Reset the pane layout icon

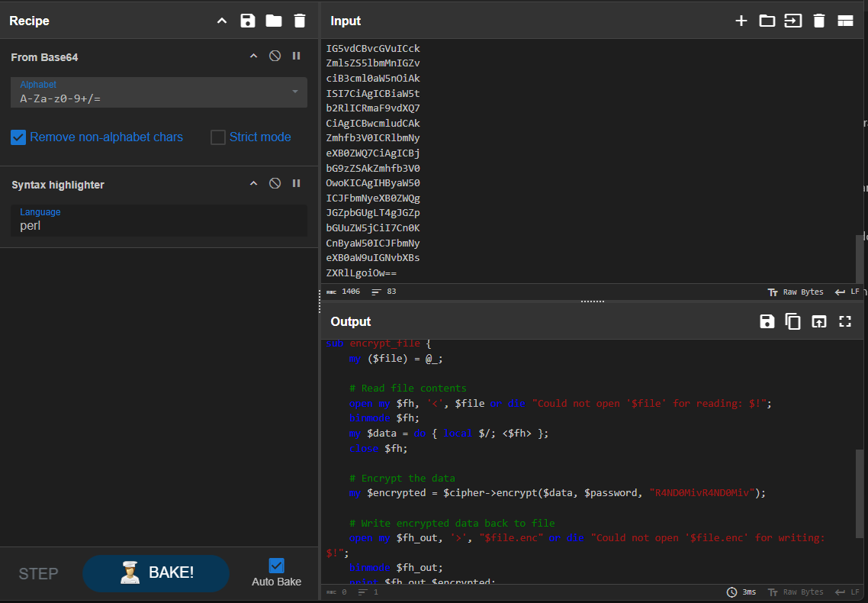(845, 21)
